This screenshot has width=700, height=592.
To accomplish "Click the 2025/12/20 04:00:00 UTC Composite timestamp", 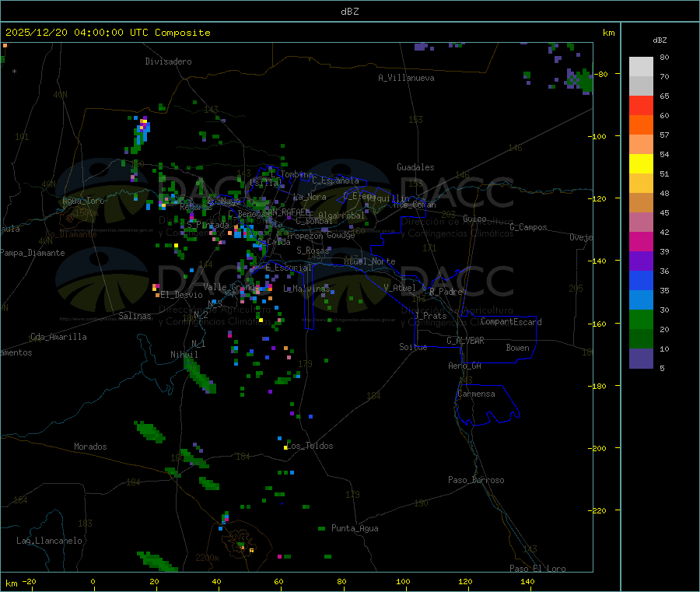I will point(107,33).
